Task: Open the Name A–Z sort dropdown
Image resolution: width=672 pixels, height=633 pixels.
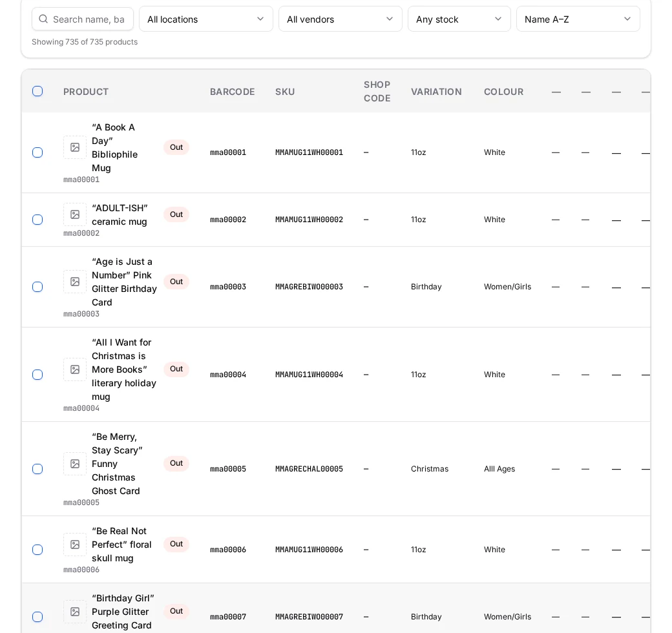Action: click(x=578, y=19)
